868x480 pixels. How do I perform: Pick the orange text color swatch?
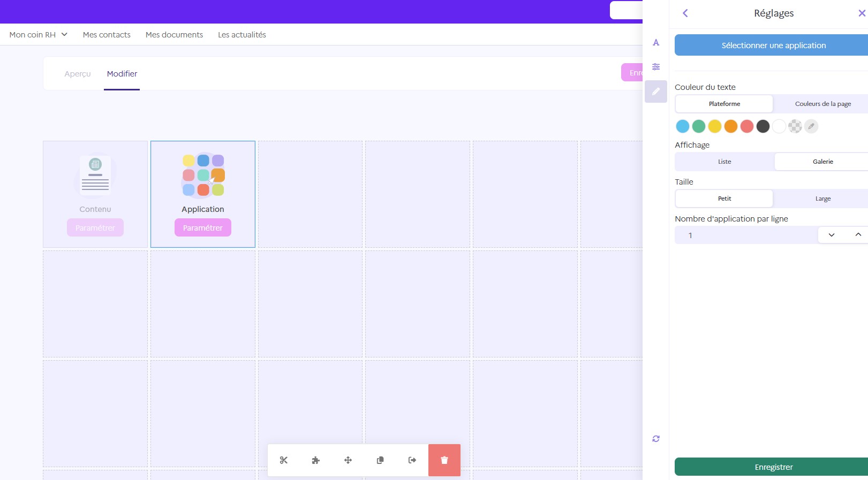[x=731, y=126]
